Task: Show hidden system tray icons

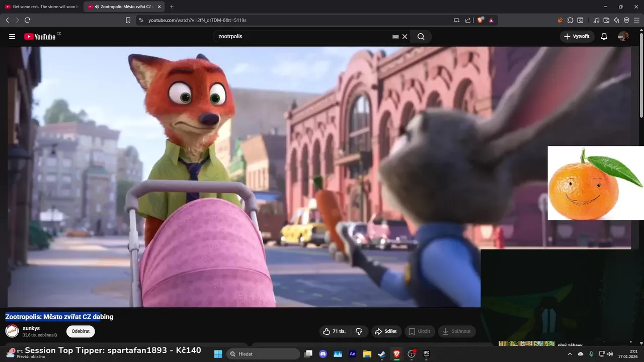Action: [x=570, y=354]
